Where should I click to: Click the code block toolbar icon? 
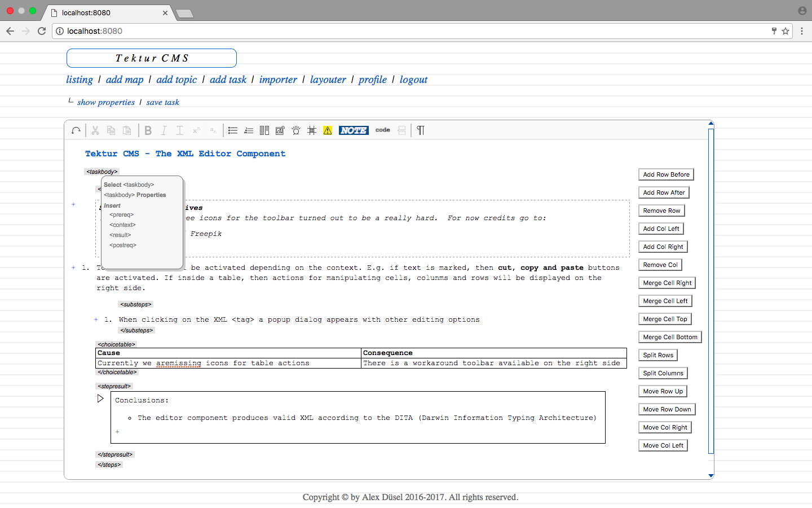click(x=383, y=130)
